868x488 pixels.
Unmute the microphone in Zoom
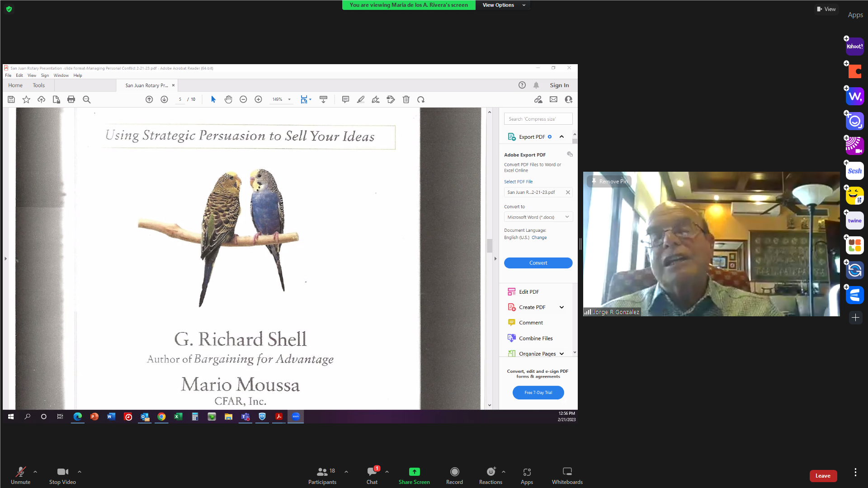click(x=21, y=475)
